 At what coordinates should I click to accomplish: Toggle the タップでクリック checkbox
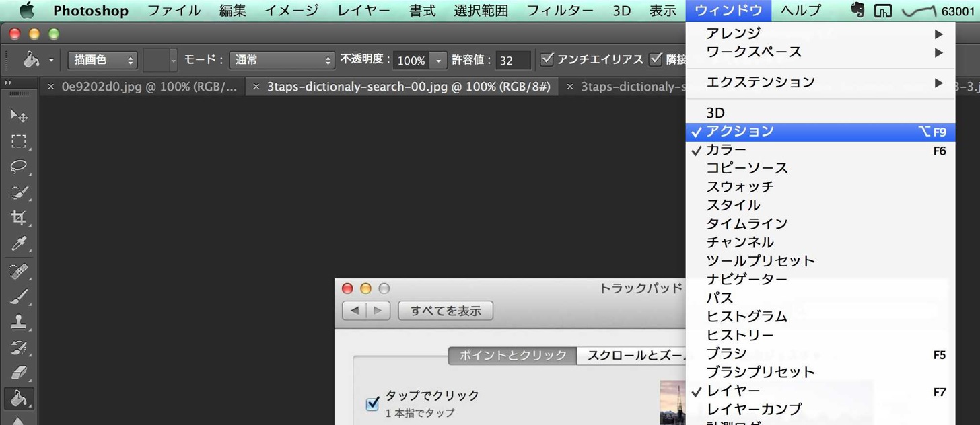click(372, 403)
